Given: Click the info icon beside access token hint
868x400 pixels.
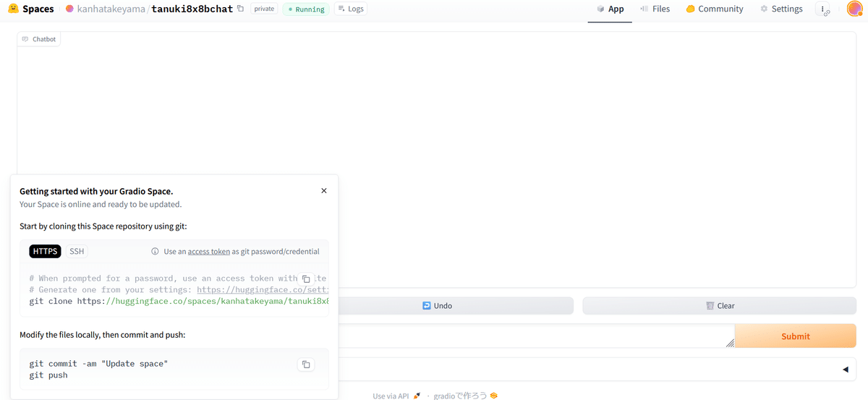Looking at the screenshot, I should pos(155,252).
